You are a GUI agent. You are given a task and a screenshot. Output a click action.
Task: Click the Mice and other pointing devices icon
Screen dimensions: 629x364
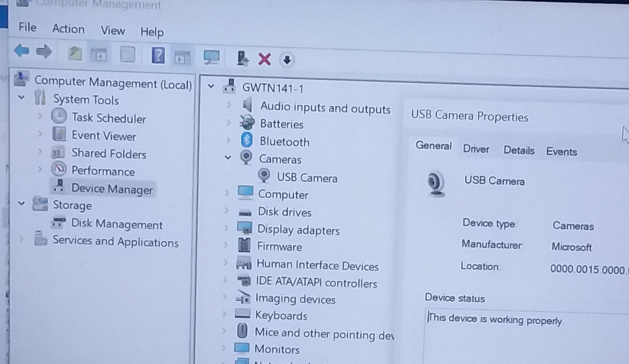click(x=242, y=330)
